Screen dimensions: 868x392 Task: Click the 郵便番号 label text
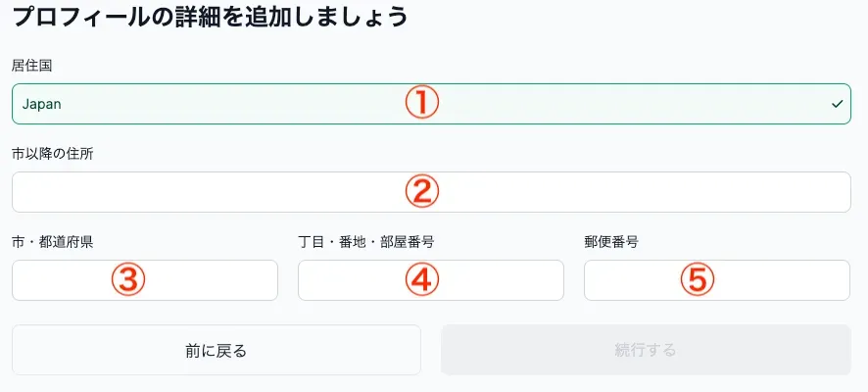click(611, 241)
